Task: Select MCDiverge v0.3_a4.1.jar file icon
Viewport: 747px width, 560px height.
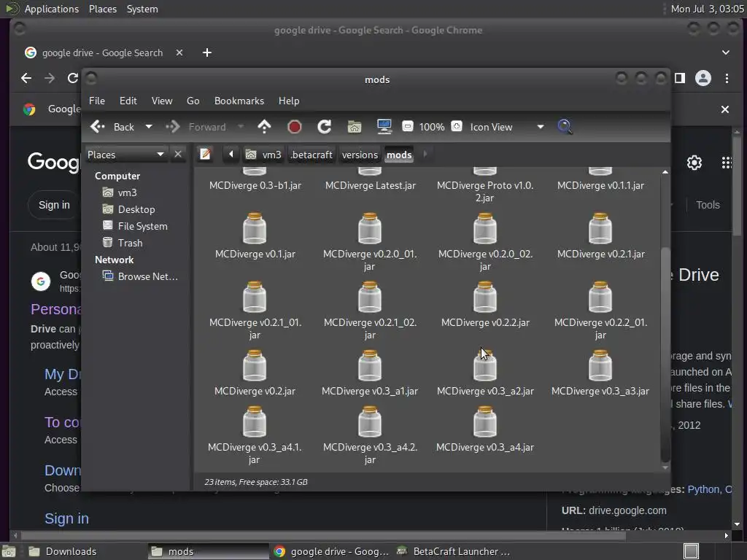Action: [x=255, y=422]
